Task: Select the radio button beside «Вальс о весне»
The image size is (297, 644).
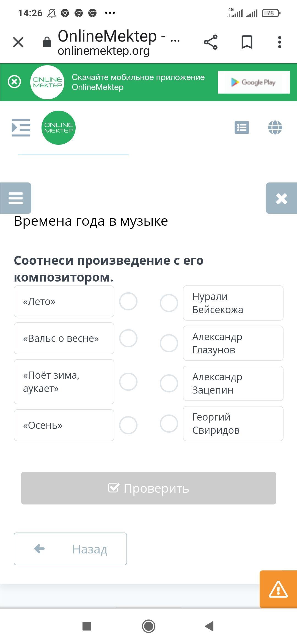Action: pyautogui.click(x=128, y=338)
